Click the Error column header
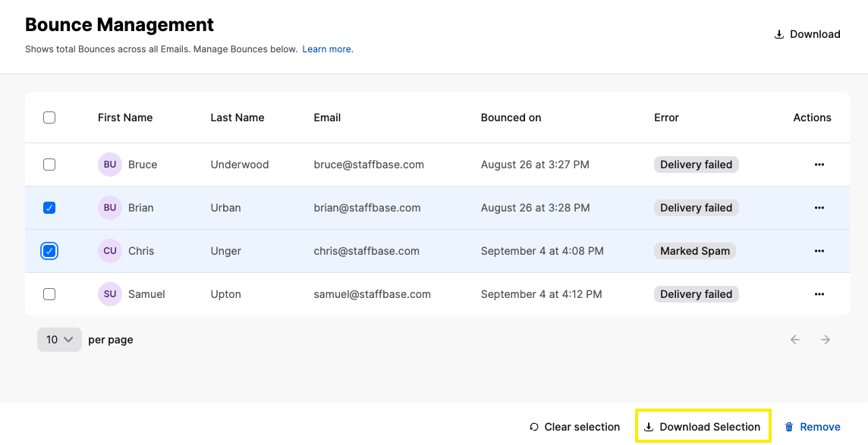The image size is (868, 445). pos(666,118)
